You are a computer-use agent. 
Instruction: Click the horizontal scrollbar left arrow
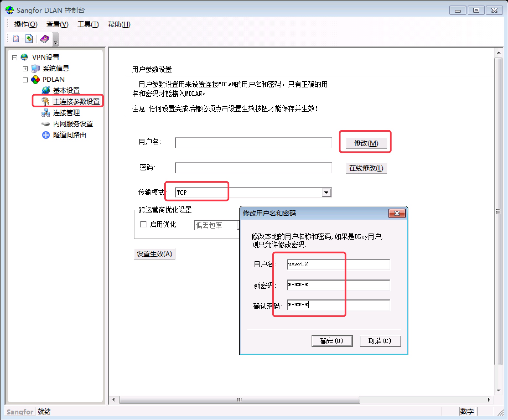click(x=113, y=400)
